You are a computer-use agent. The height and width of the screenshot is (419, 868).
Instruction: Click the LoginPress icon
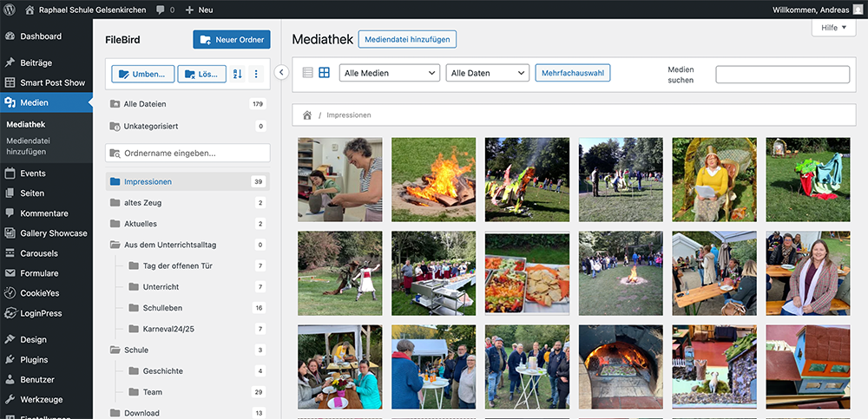click(10, 313)
